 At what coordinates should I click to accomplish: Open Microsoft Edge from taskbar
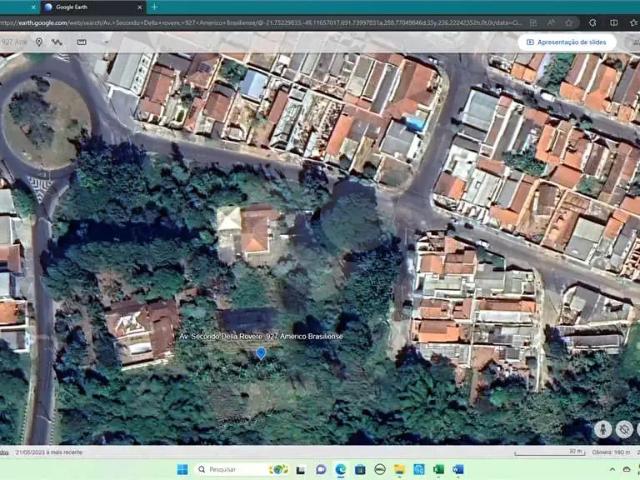[x=340, y=470]
